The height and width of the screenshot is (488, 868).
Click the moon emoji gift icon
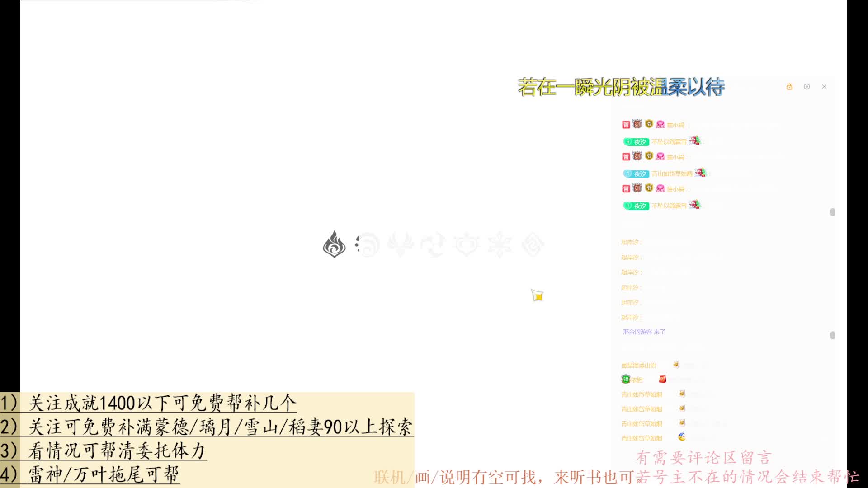(682, 437)
